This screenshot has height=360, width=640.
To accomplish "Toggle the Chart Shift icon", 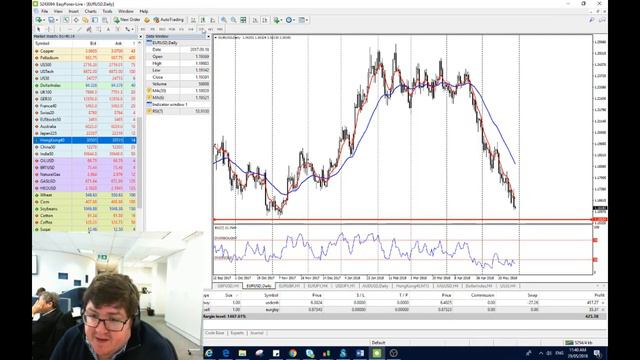I will [264, 20].
